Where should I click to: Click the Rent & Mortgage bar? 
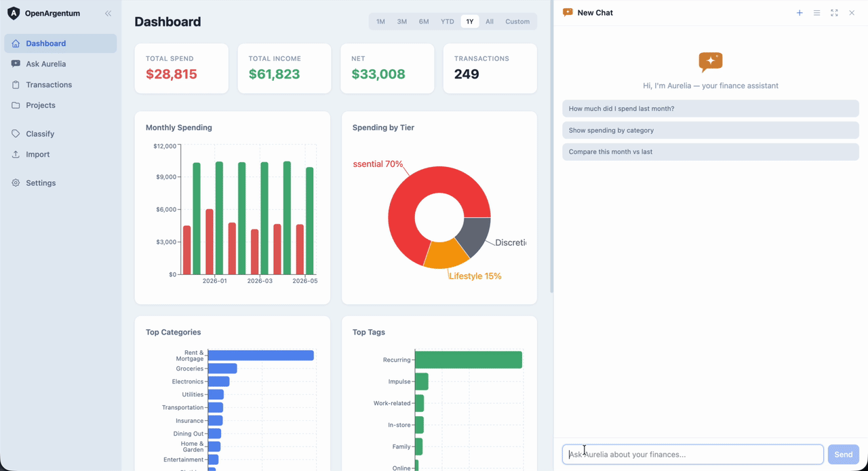click(x=261, y=356)
